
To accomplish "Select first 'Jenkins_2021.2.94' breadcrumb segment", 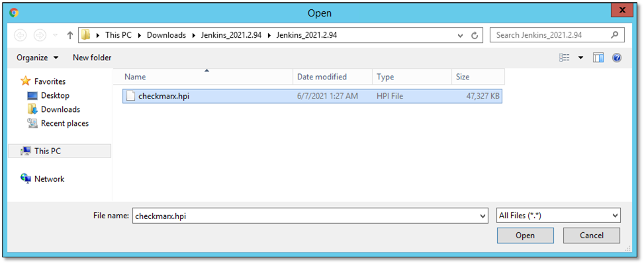I will click(x=231, y=35).
